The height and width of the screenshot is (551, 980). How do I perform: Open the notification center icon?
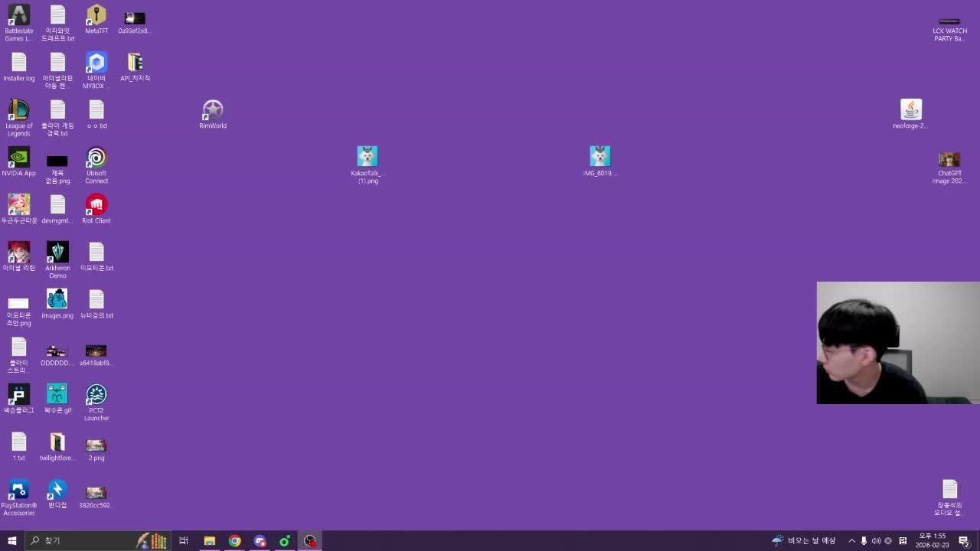click(x=964, y=541)
